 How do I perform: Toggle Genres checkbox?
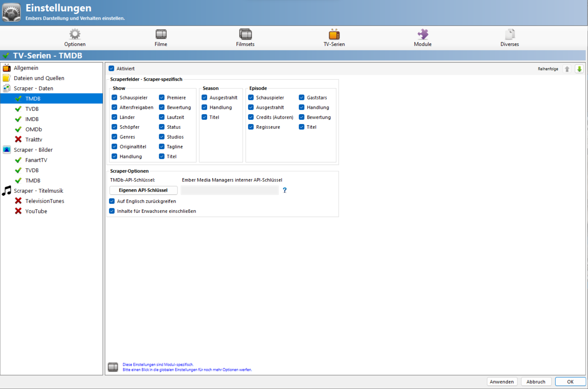point(114,137)
